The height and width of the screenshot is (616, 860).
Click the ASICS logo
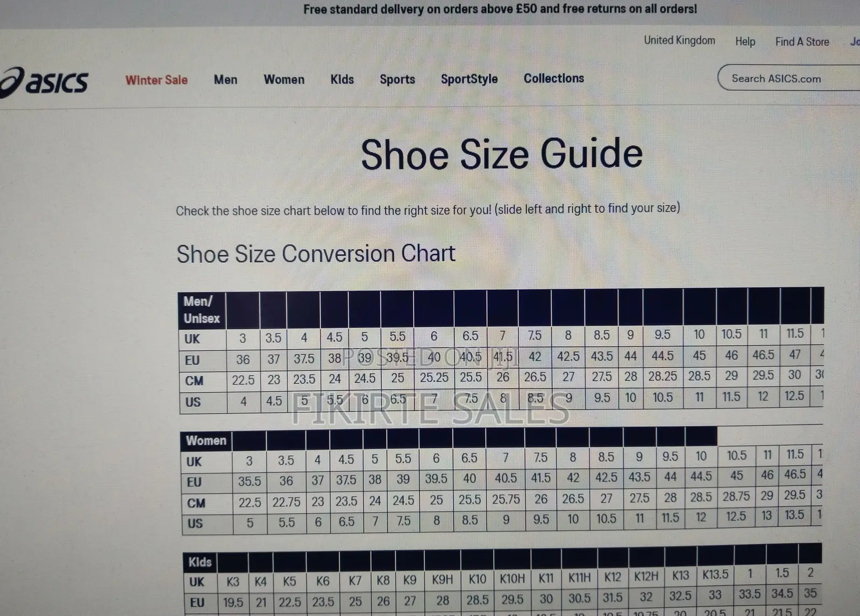(45, 82)
